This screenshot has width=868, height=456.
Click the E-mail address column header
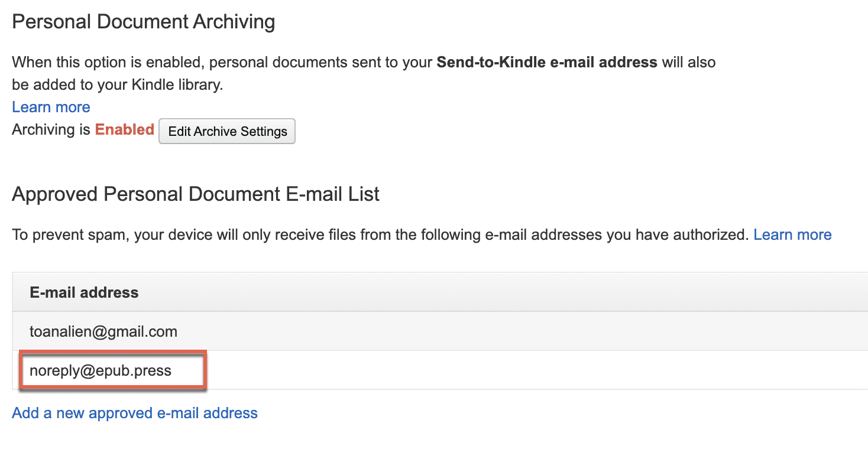(84, 292)
